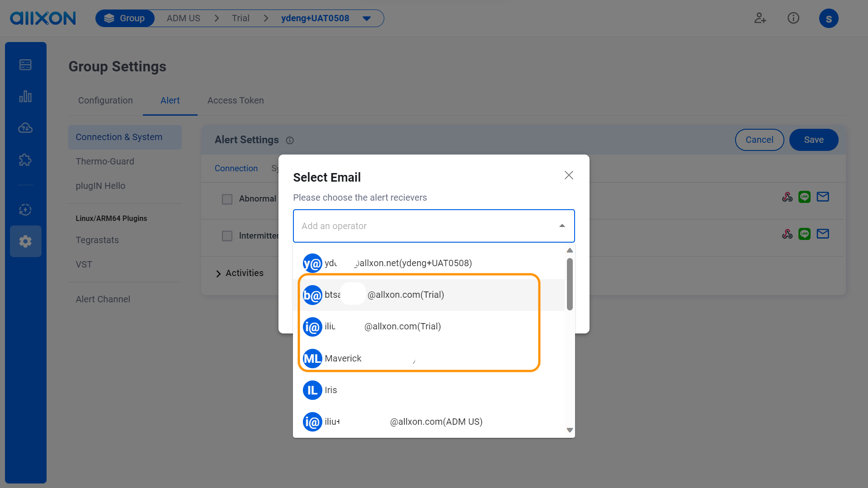868x488 pixels.
Task: Open the LINE channel icon for Intermittent alert
Action: tap(805, 234)
